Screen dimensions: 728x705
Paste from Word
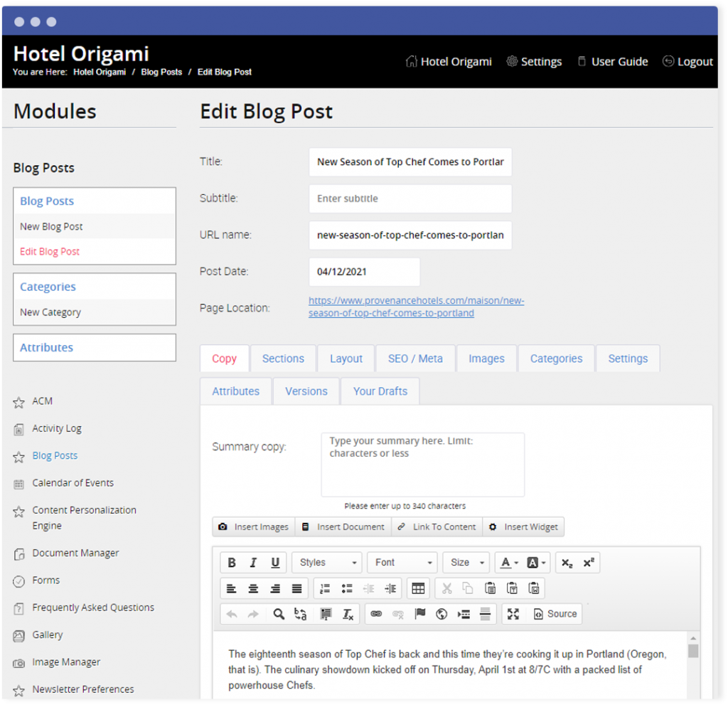[534, 589]
